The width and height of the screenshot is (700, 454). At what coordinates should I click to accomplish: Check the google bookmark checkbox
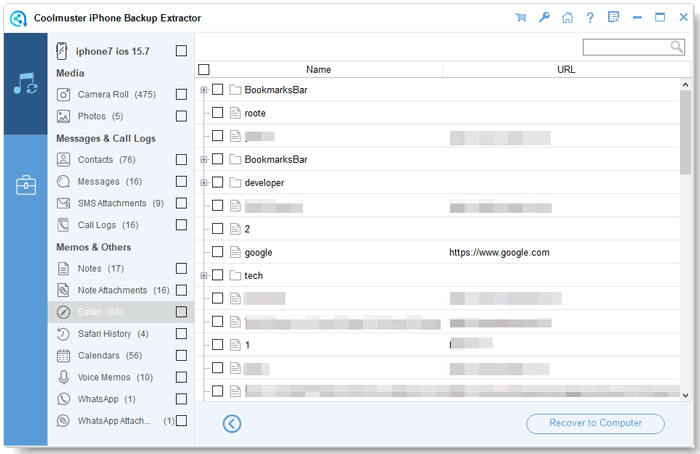pos(217,252)
